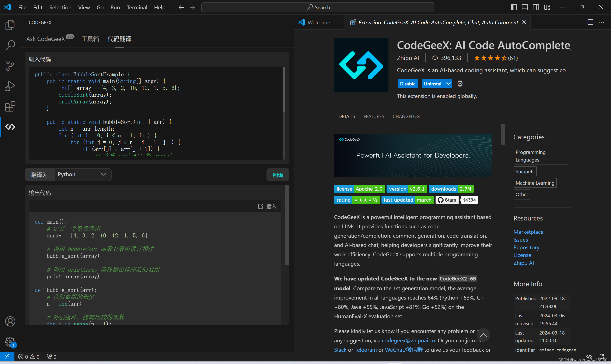Viewport: 611px width, 364px height.
Task: Split the editor using the split icon
Action: click(x=590, y=22)
